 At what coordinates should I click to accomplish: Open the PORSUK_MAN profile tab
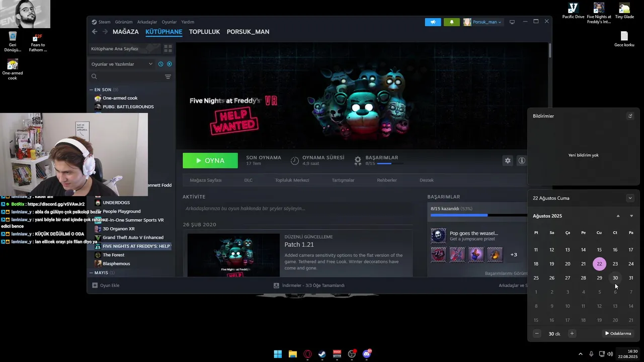248,32
